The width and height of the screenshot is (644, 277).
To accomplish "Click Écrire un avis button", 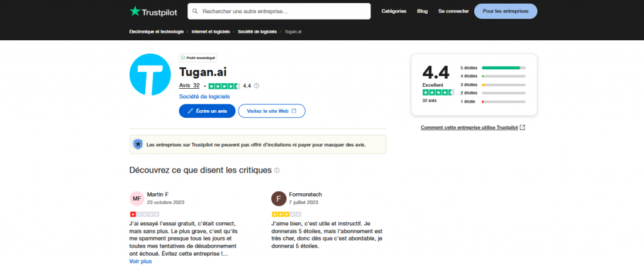I will click(x=207, y=111).
